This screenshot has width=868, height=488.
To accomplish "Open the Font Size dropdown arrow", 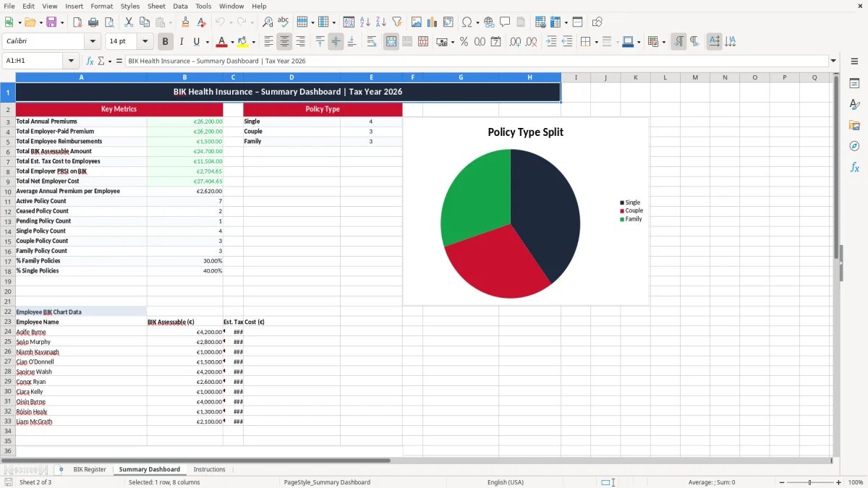I will 145,42.
